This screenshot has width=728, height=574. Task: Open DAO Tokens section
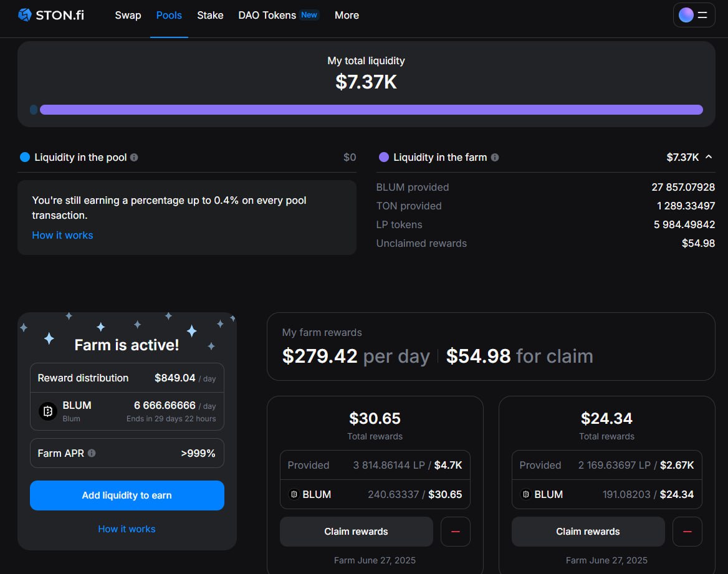(x=267, y=16)
